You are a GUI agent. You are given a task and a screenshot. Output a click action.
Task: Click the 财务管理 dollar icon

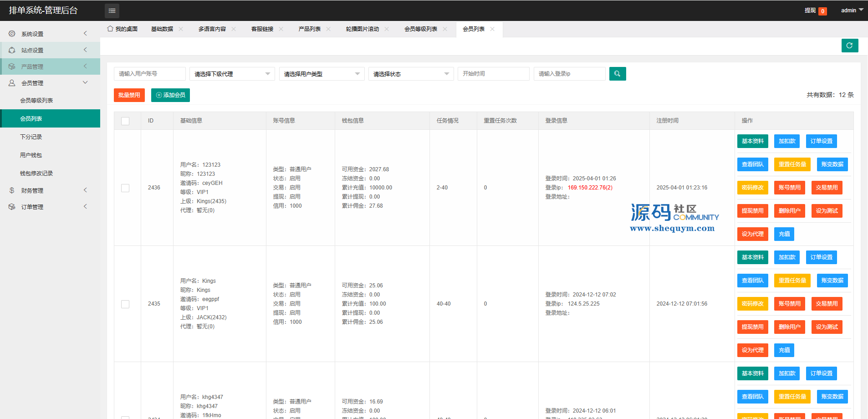point(12,190)
